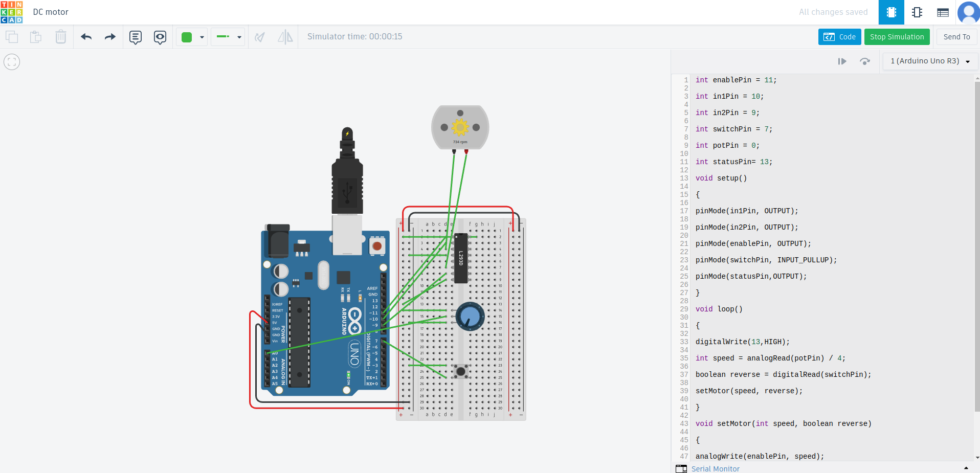Open the Component list view
980x473 pixels.
[x=943, y=12]
